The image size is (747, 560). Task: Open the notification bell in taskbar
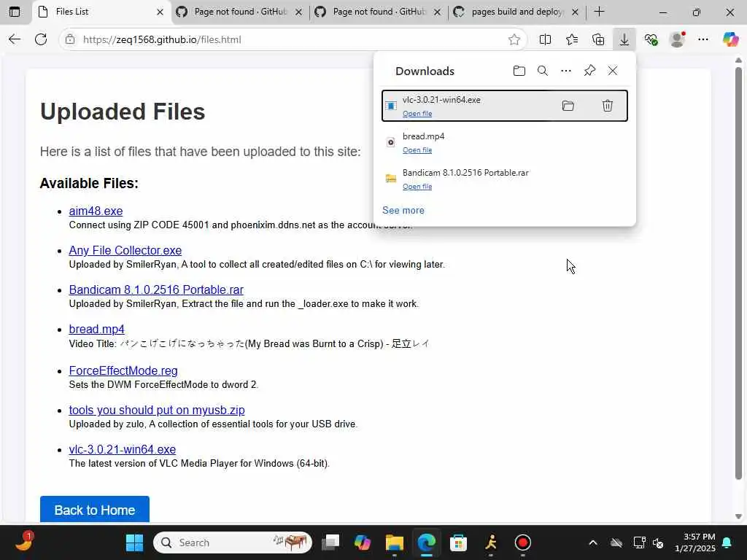[727, 542]
